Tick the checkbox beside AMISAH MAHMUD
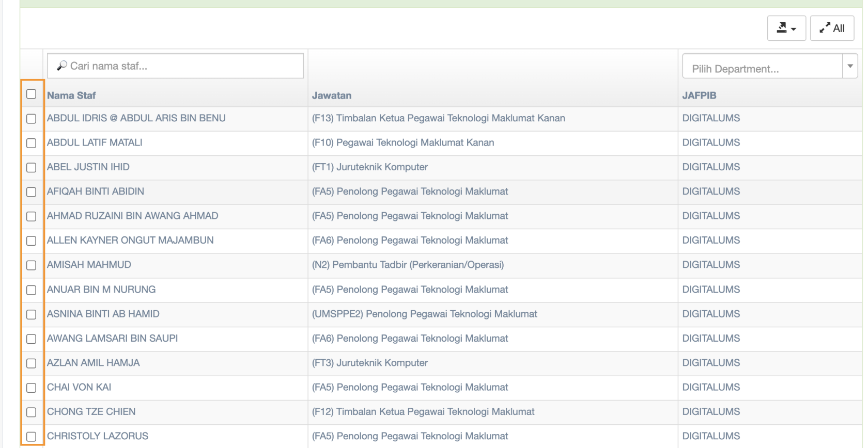This screenshot has height=448, width=868. (x=32, y=265)
